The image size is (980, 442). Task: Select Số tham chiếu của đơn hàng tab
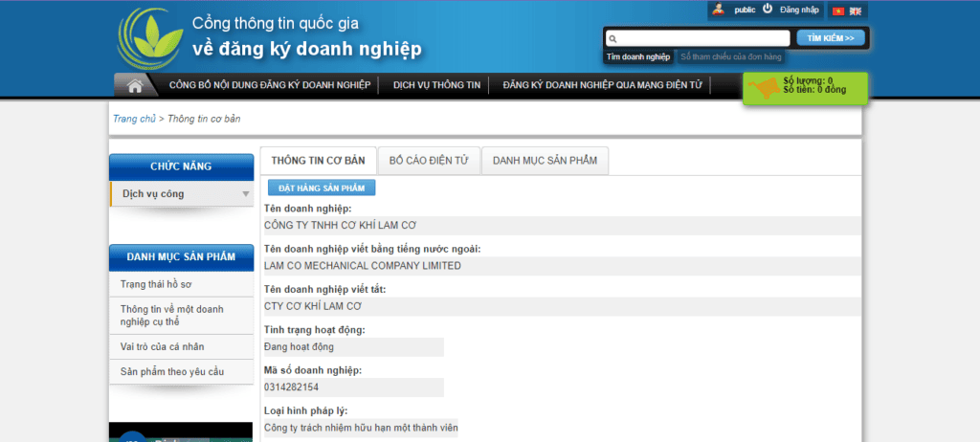(x=730, y=56)
